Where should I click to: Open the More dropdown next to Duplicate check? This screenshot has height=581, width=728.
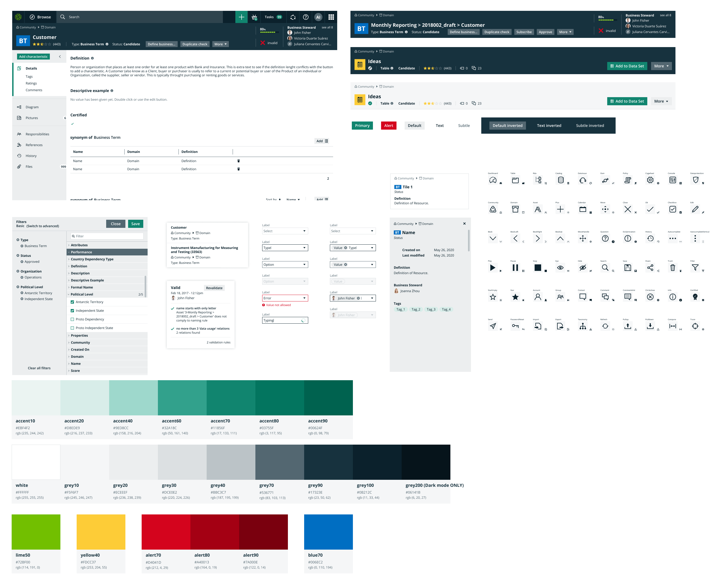pyautogui.click(x=220, y=44)
